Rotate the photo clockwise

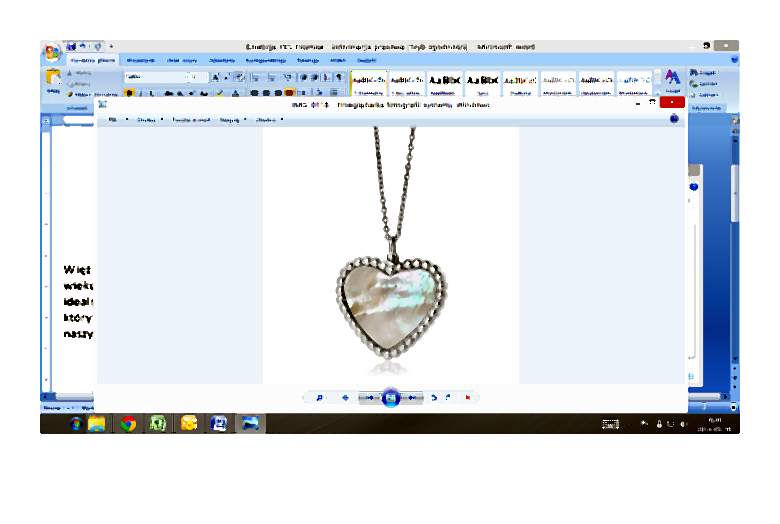pos(448,398)
